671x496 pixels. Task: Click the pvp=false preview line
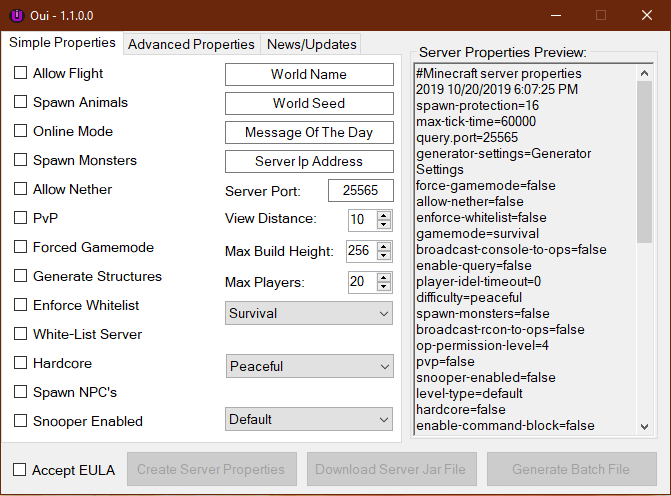pos(445,362)
